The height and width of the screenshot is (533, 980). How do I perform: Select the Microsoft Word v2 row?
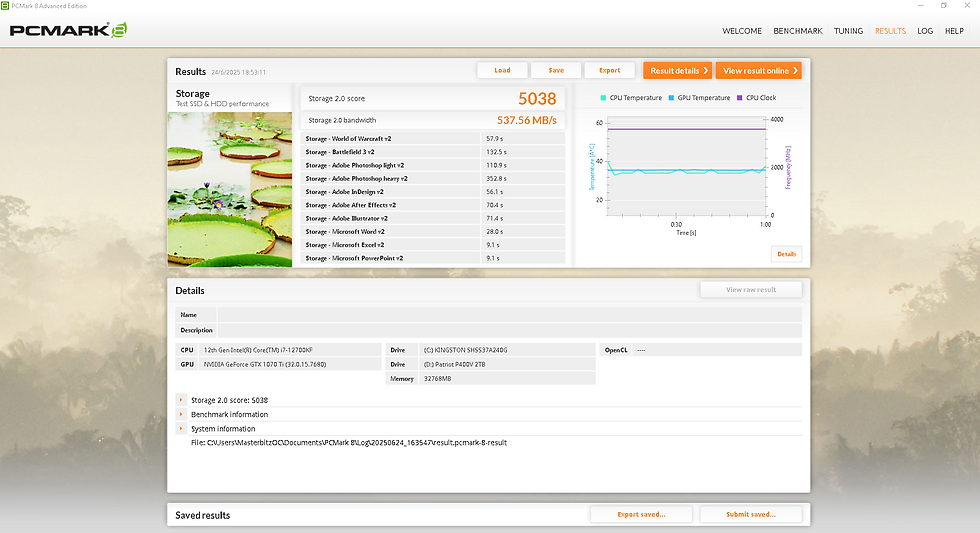coord(433,232)
